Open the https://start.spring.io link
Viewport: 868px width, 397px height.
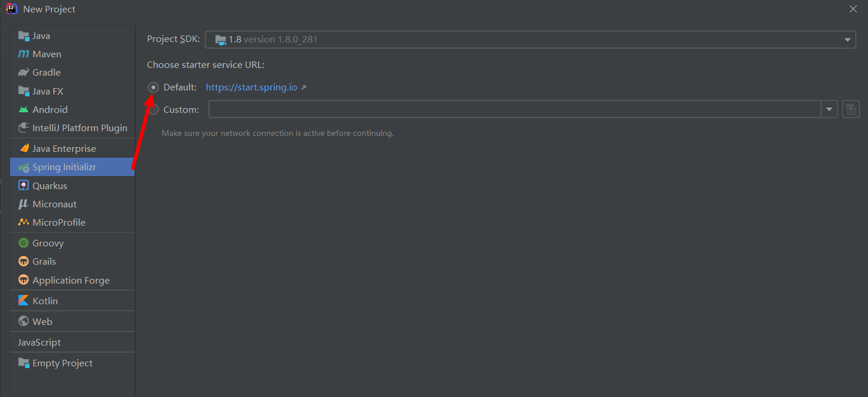(251, 87)
